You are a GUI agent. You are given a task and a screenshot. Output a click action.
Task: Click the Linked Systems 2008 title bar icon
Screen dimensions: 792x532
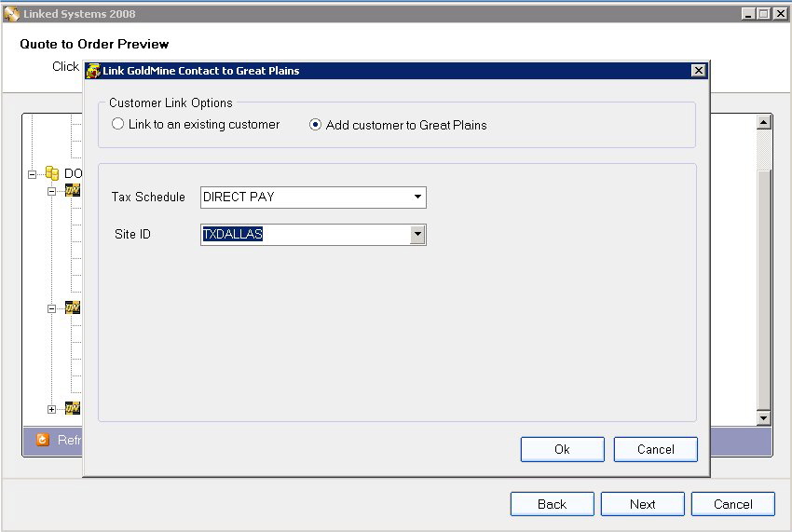[x=11, y=14]
